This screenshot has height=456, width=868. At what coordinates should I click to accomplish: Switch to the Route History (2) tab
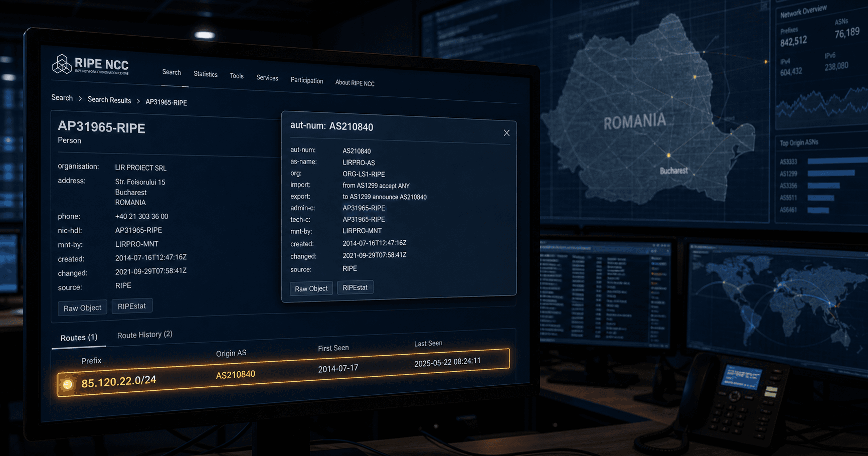click(x=145, y=335)
